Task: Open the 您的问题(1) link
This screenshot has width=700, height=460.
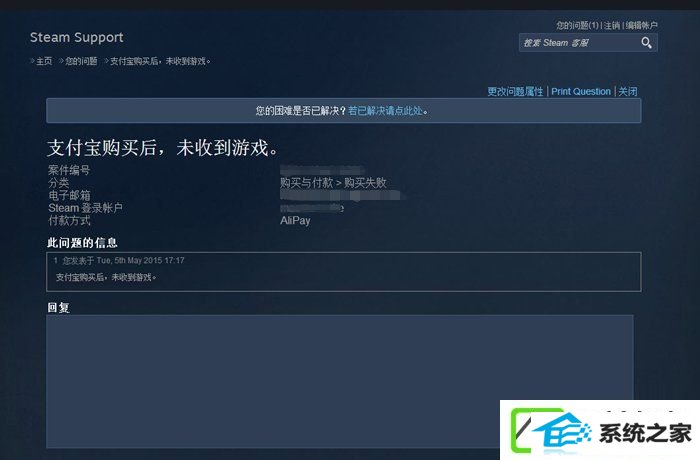Action: pyautogui.click(x=577, y=25)
